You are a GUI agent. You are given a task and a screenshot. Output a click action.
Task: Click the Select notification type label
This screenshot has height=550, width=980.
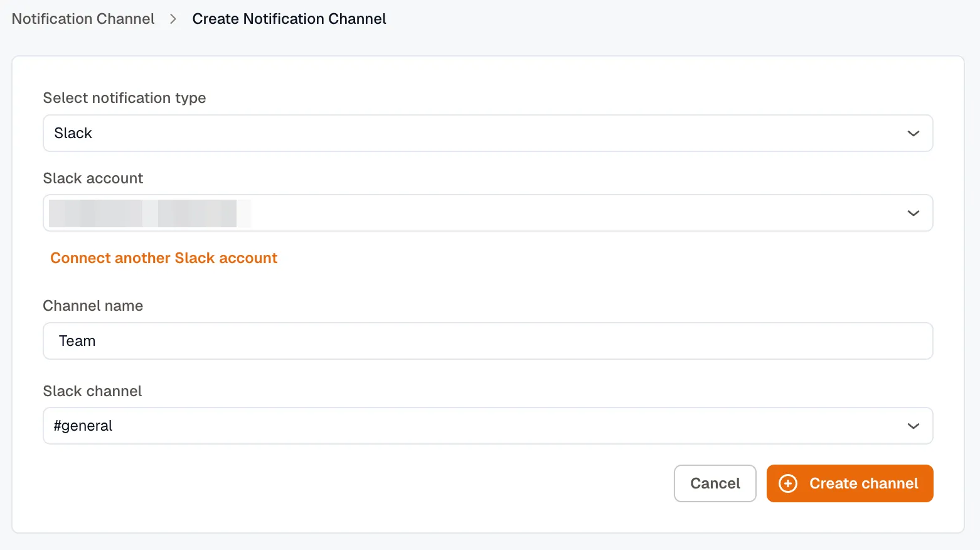[124, 98]
